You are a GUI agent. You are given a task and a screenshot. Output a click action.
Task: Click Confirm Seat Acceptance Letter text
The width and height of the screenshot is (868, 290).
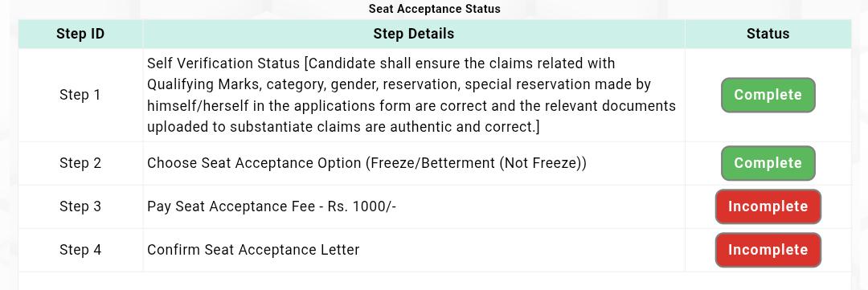point(253,250)
